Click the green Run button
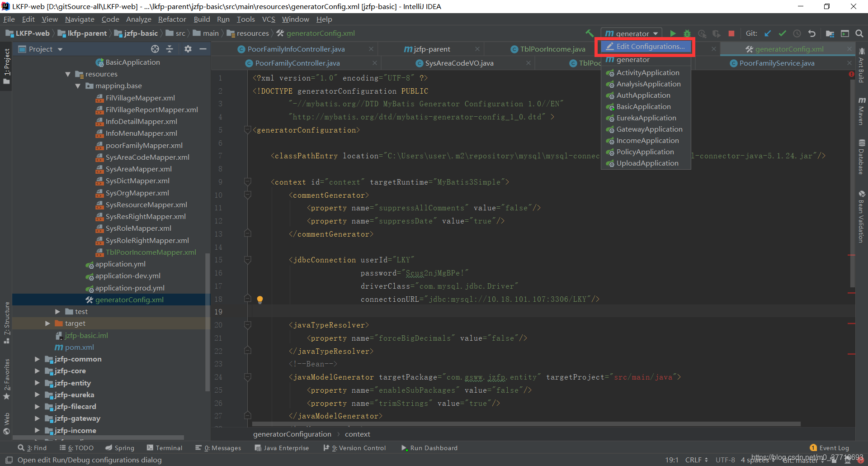 (x=673, y=33)
